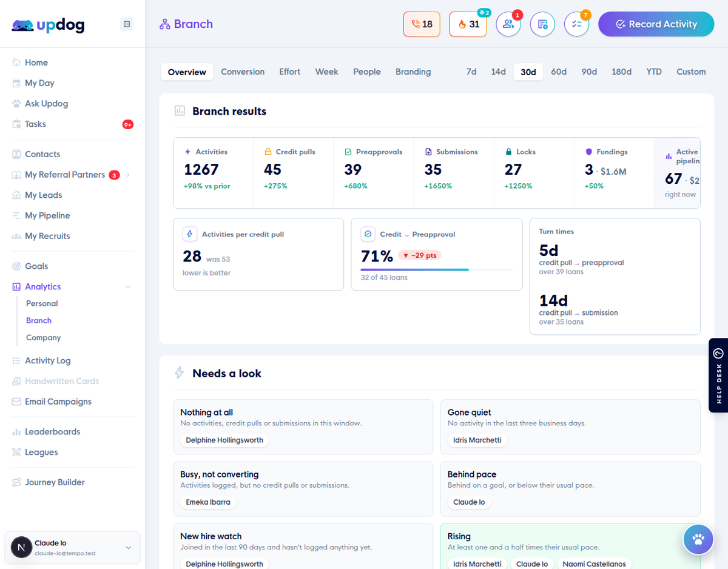Switch to the Week tab
The width and height of the screenshot is (728, 569).
[326, 72]
